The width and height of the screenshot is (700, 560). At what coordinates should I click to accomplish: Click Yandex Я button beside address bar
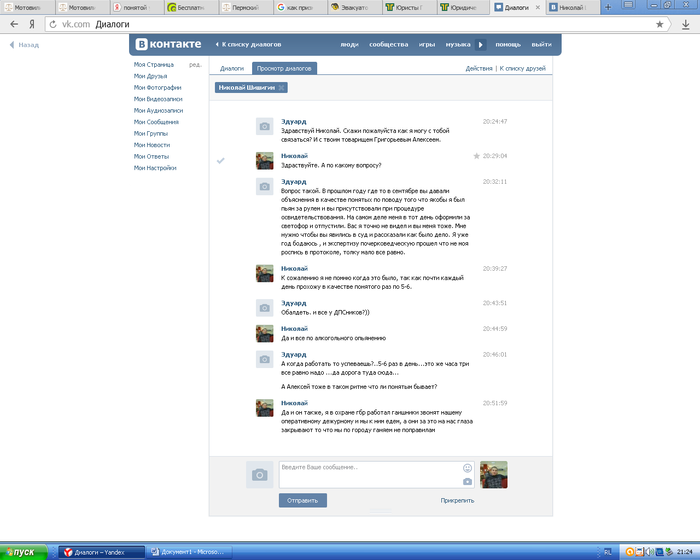click(32, 23)
